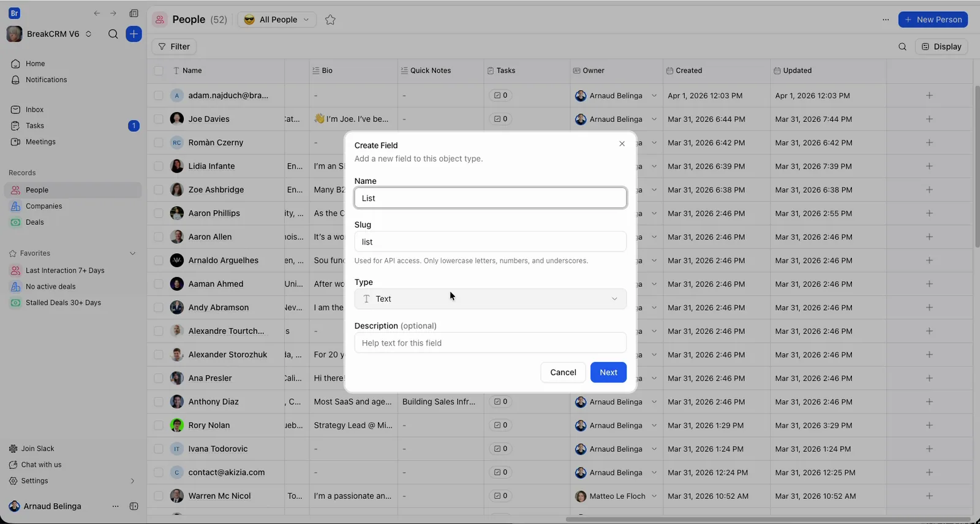Toggle the sidebar collapse icon at bottom left

[x=134, y=507]
